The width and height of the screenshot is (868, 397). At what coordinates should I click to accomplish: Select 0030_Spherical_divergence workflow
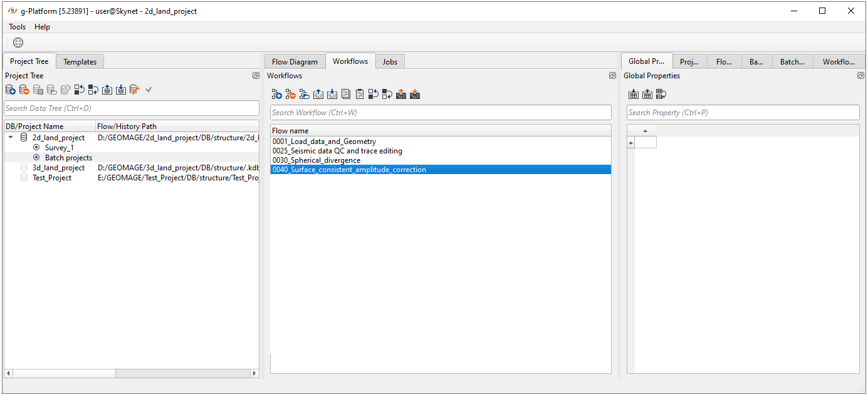[316, 160]
